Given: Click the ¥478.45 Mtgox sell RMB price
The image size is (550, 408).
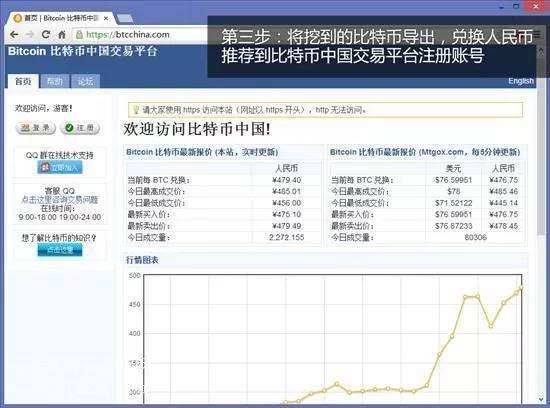Looking at the screenshot, I should (x=503, y=226).
